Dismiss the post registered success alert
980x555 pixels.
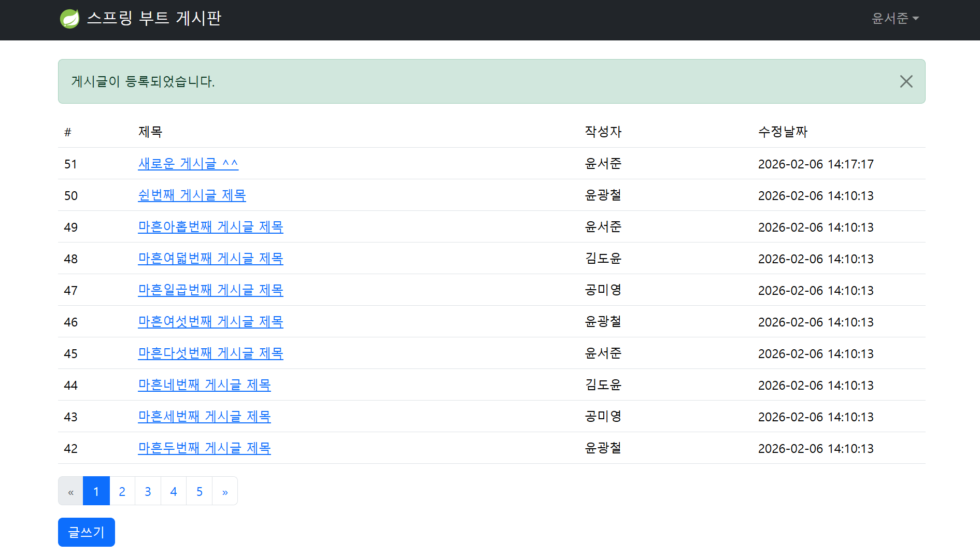click(906, 81)
